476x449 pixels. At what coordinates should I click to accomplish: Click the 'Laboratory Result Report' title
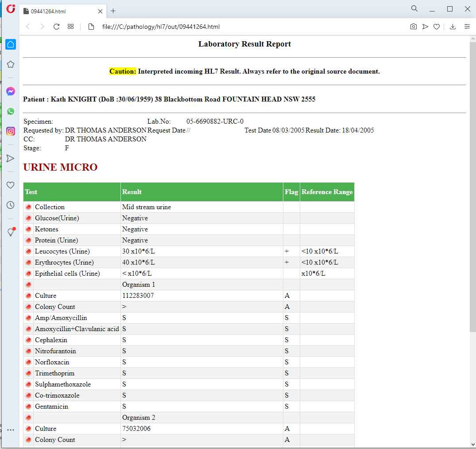[x=244, y=44]
